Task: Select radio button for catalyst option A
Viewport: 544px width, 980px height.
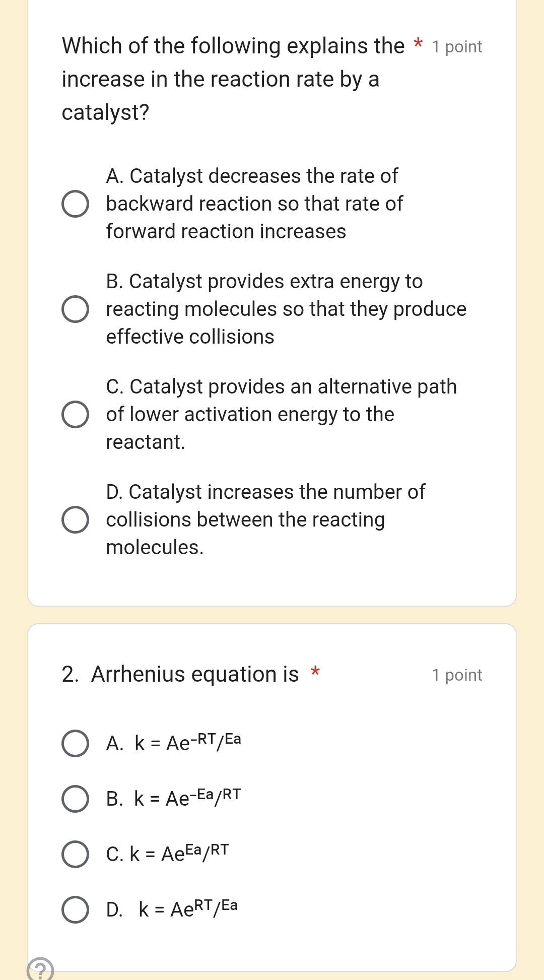Action: pyautogui.click(x=76, y=204)
